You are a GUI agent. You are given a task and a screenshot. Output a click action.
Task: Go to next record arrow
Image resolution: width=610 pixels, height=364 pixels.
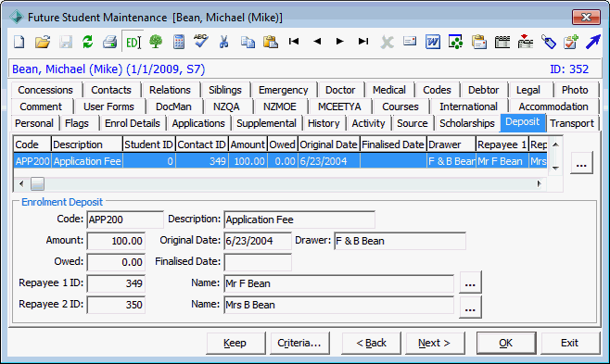click(339, 41)
